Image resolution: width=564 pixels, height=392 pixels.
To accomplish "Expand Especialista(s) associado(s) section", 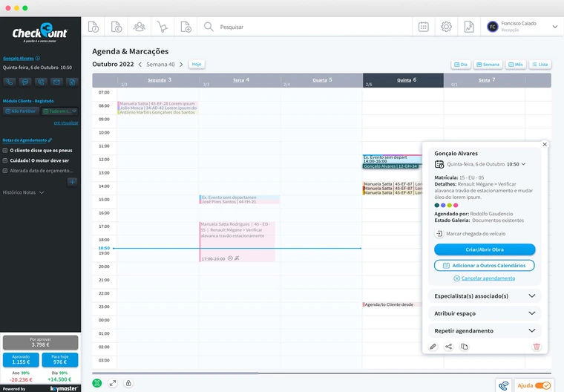I will [531, 295].
